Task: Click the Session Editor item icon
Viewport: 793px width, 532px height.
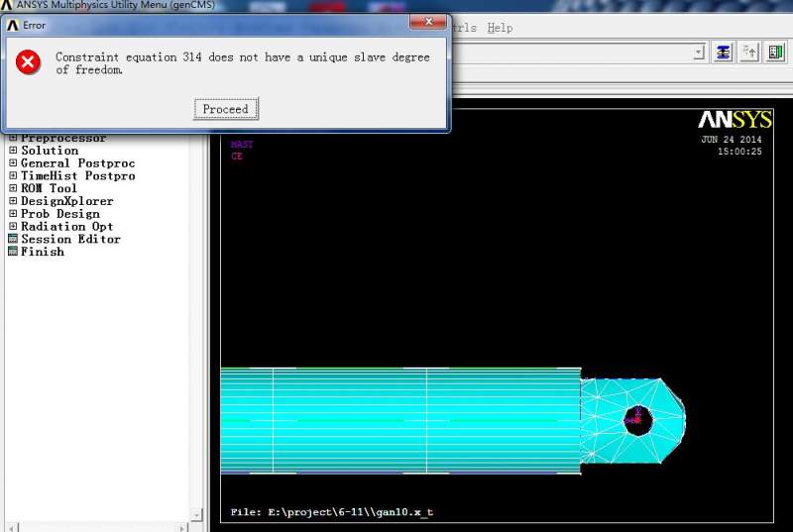Action: (13, 239)
